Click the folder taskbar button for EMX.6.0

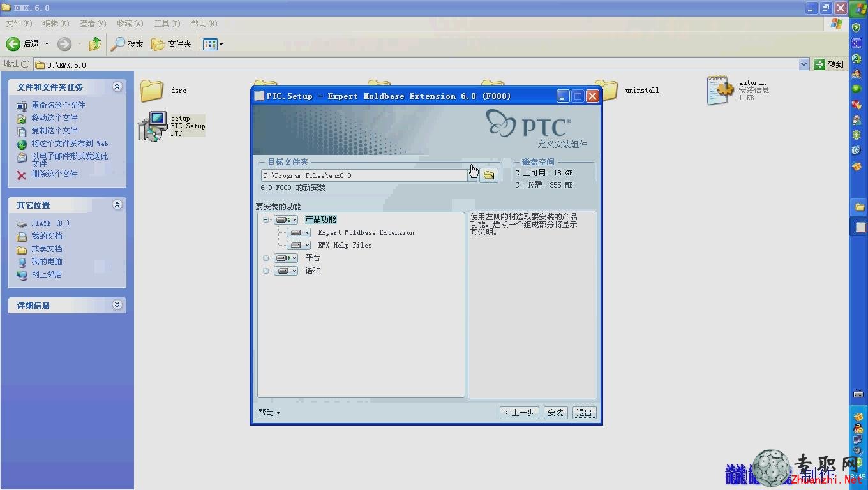pyautogui.click(x=859, y=207)
